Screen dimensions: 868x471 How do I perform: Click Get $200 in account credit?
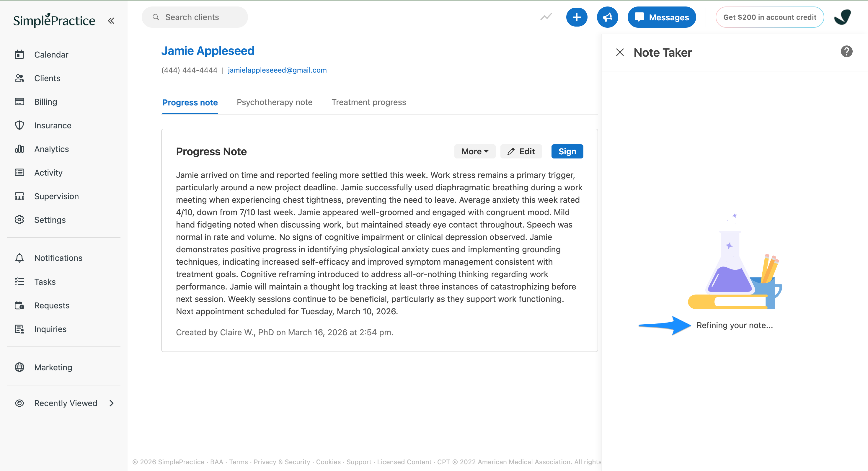pyautogui.click(x=770, y=17)
